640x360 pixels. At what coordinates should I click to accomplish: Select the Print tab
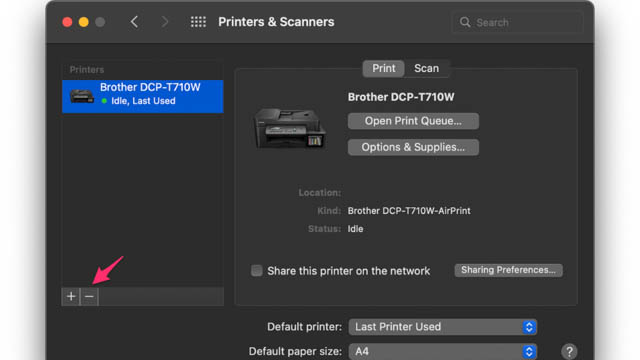[x=384, y=68]
